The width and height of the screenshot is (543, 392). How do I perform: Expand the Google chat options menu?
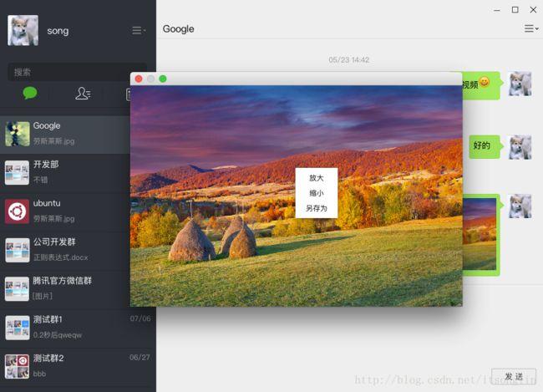530,28
